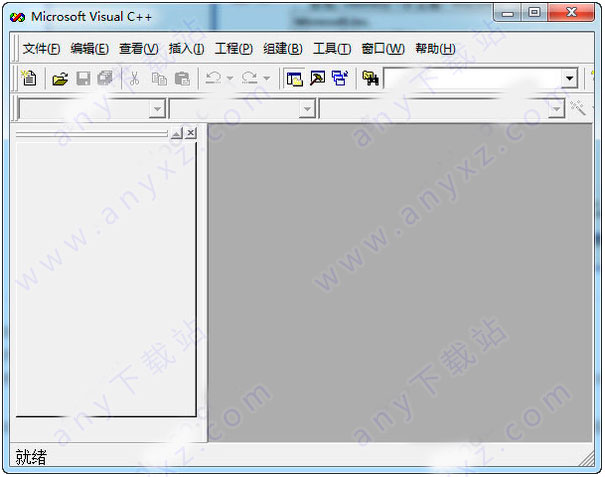Open the 组建(B) menu
605x477 pixels.
point(283,49)
